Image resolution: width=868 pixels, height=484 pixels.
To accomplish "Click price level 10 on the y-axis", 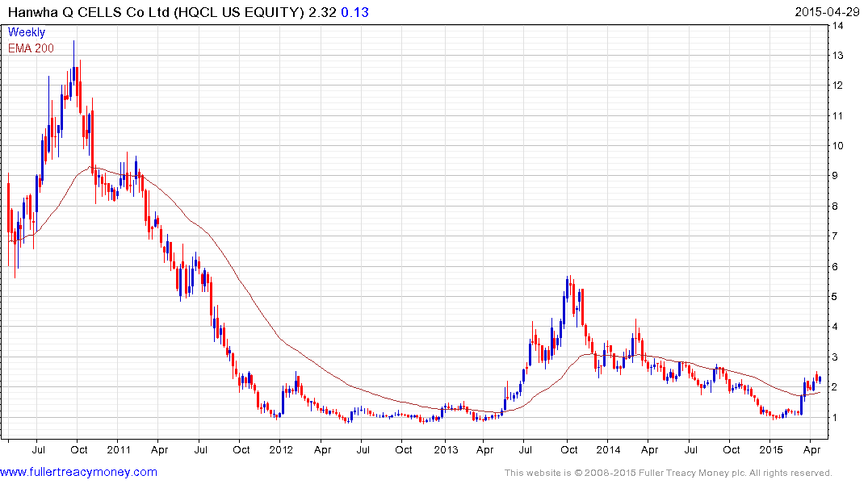I will (837, 146).
